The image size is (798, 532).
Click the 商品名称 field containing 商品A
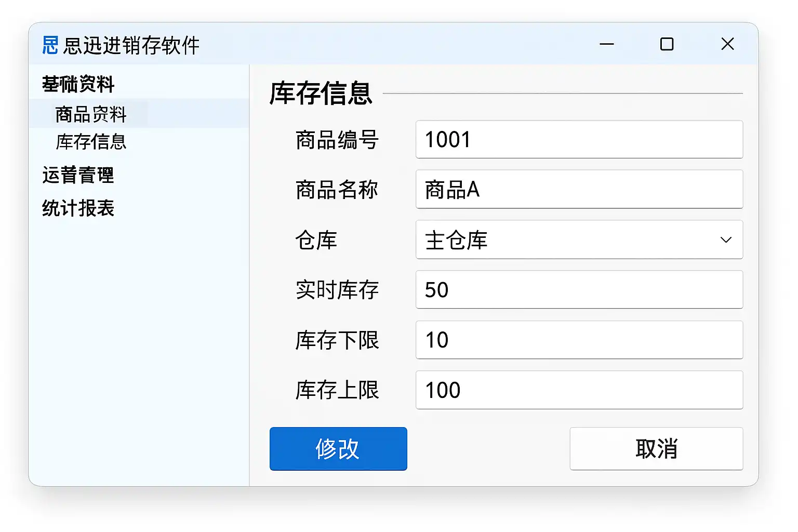pyautogui.click(x=579, y=190)
